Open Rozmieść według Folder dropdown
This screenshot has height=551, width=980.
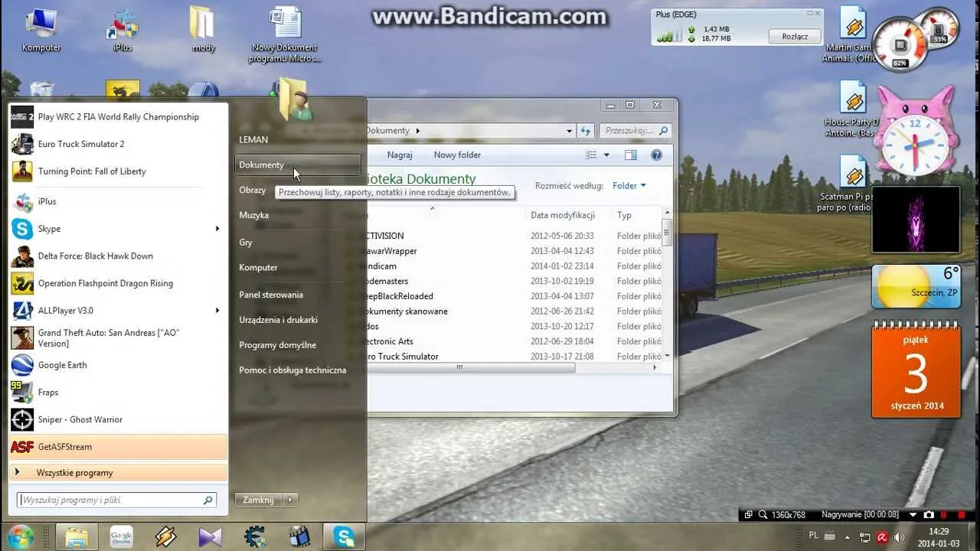pyautogui.click(x=629, y=185)
